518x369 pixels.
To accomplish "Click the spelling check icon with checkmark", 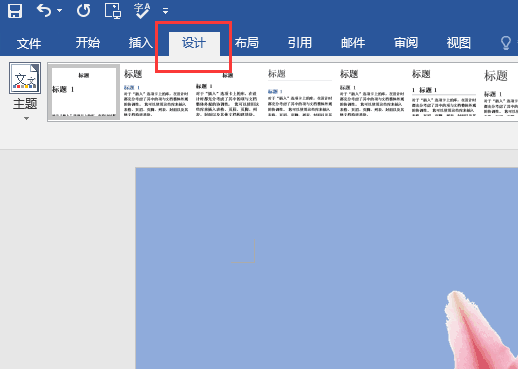I will point(142,11).
